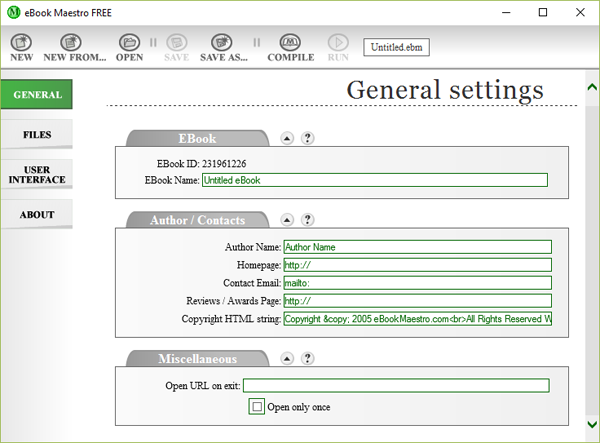Click the Reviews / Awards Page field

pos(417,301)
